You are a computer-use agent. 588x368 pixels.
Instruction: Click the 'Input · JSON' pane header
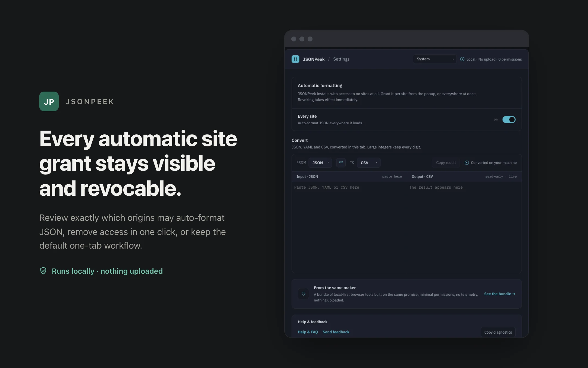[x=307, y=177]
